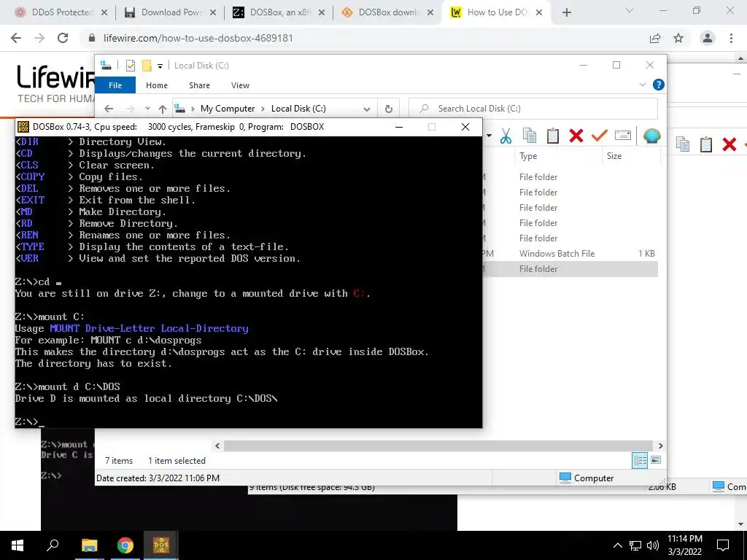Click the horizontal scrollbar in Explorer
The width and height of the screenshot is (747, 560).
438,446
